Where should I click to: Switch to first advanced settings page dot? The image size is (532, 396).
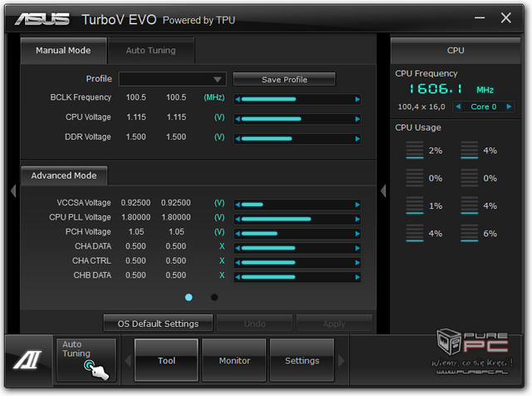tap(189, 298)
